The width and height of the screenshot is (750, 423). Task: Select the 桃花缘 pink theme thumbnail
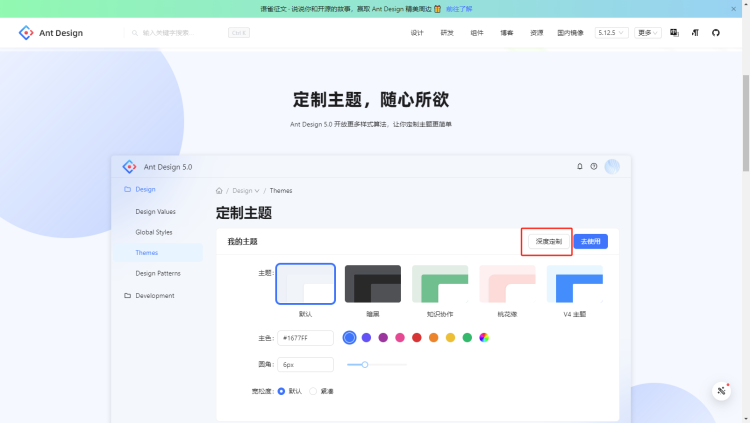tap(507, 284)
